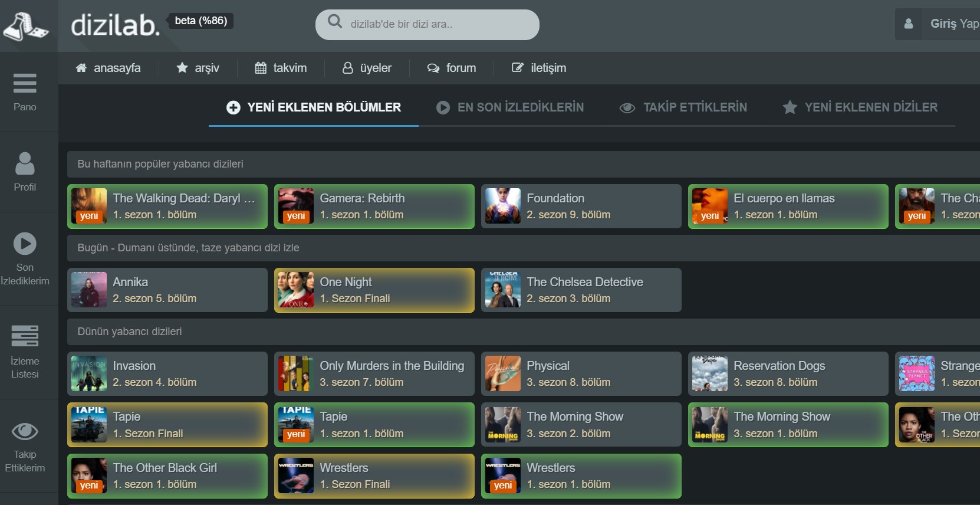The width and height of the screenshot is (980, 505).
Task: Click the chat bubbles icon next to forum
Action: tap(433, 68)
